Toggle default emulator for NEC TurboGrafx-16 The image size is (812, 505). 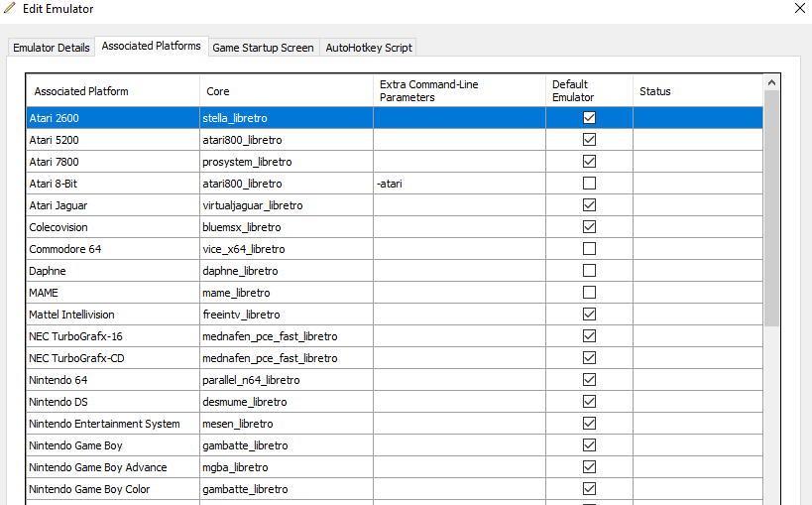589,335
